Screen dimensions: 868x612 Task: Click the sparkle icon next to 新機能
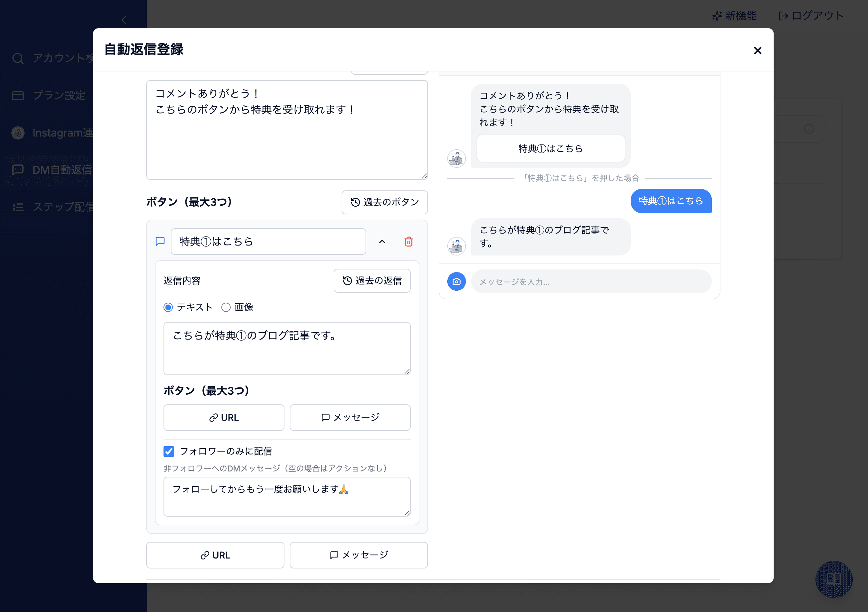pos(717,16)
